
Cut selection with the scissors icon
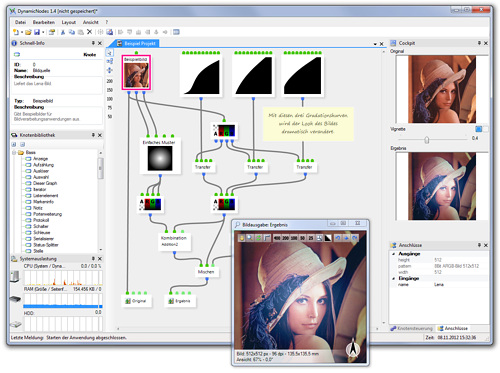point(63,32)
